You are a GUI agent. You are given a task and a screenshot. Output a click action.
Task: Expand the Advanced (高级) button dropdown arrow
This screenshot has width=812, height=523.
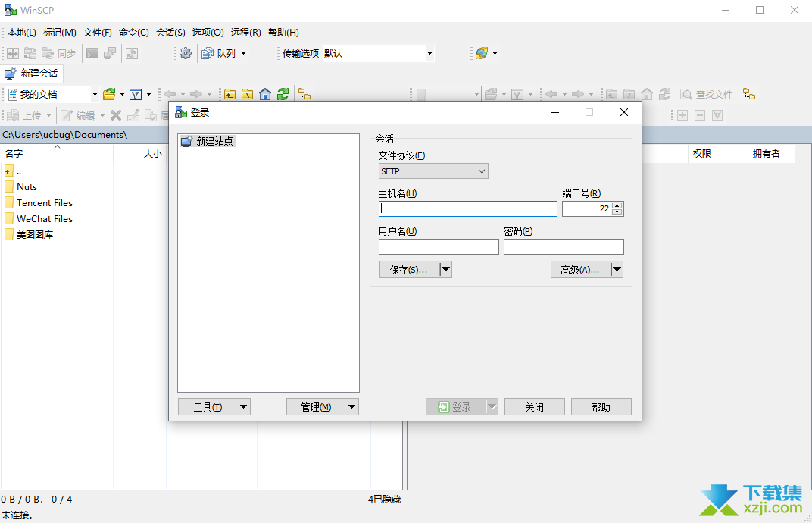617,270
